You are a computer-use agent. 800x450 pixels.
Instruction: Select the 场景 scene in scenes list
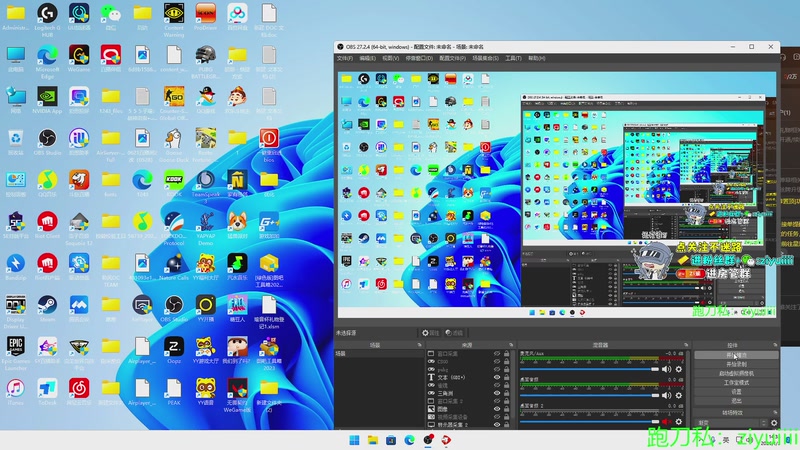click(x=380, y=354)
